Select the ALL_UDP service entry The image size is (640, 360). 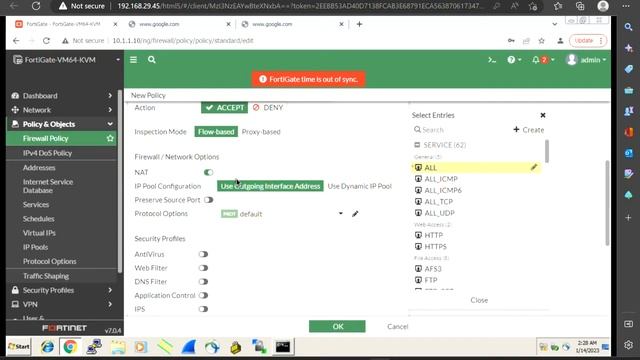[439, 213]
